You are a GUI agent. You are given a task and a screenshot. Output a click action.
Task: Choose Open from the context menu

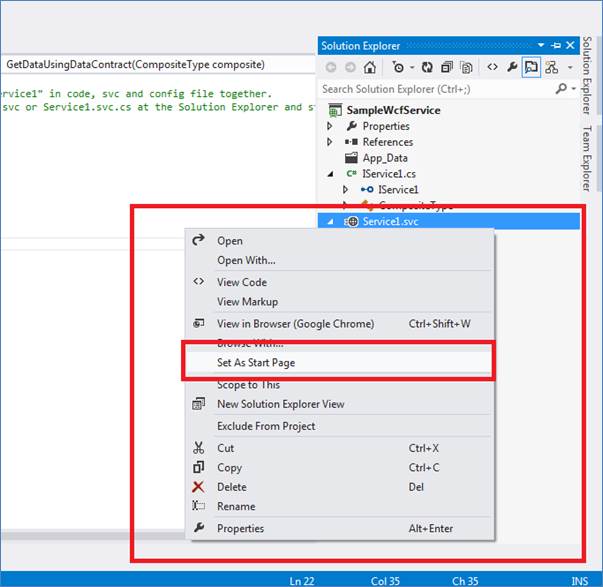(x=341, y=241)
